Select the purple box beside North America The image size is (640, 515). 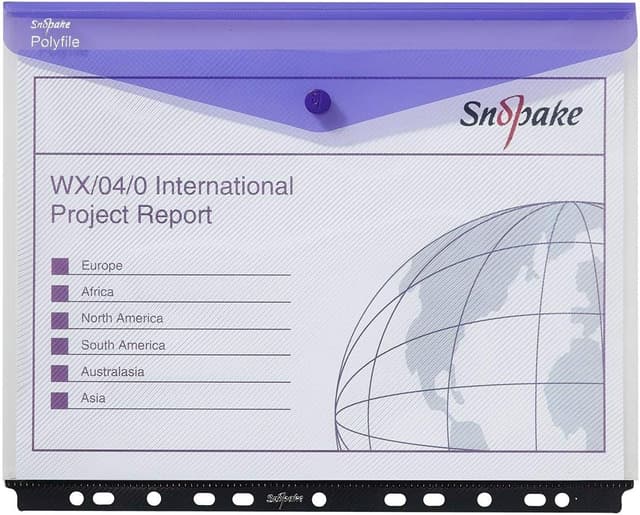[60, 320]
